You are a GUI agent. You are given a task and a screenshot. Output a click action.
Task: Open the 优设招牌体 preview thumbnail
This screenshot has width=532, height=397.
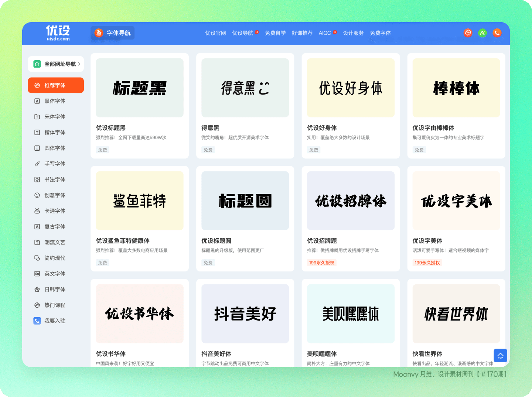(351, 201)
